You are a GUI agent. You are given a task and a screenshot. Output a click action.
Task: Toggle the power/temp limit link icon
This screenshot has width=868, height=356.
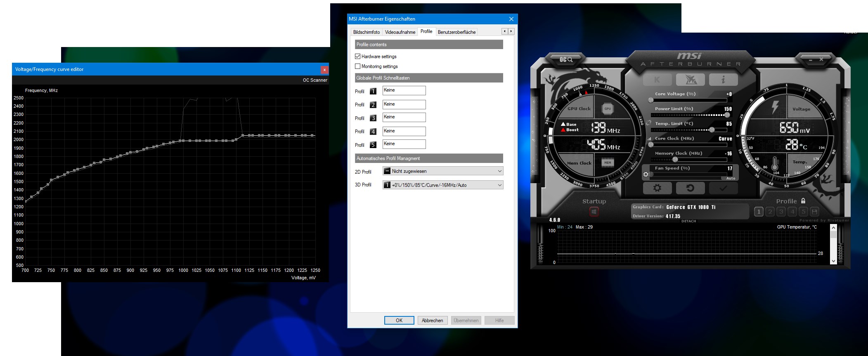coord(649,123)
